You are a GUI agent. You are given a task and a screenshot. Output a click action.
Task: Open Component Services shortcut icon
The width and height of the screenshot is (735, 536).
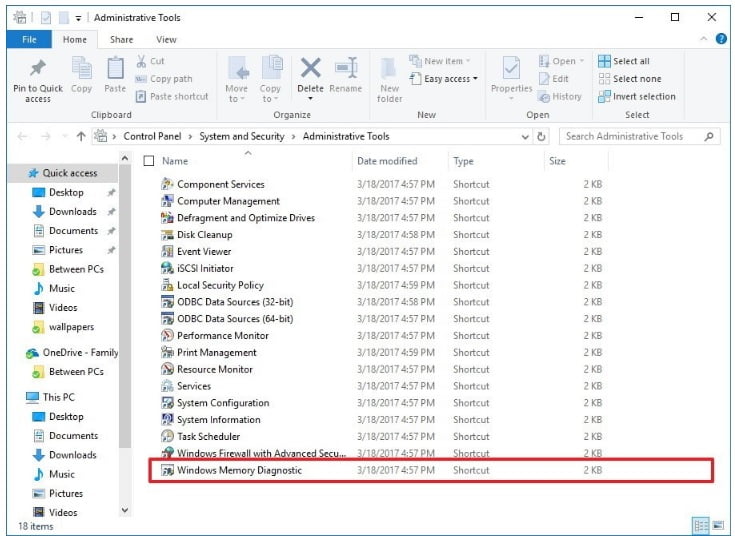pos(167,184)
